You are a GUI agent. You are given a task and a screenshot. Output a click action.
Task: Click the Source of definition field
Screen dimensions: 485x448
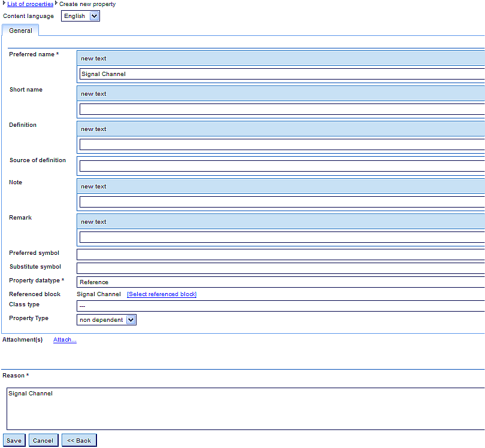[x=281, y=166]
